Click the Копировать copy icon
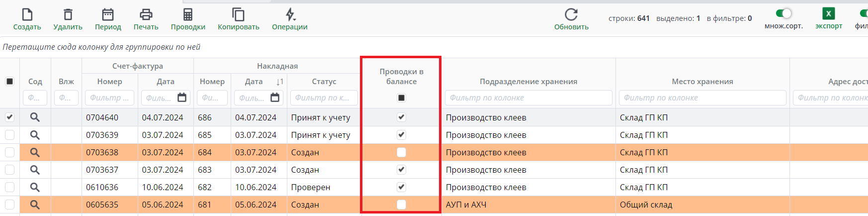 coord(239,15)
